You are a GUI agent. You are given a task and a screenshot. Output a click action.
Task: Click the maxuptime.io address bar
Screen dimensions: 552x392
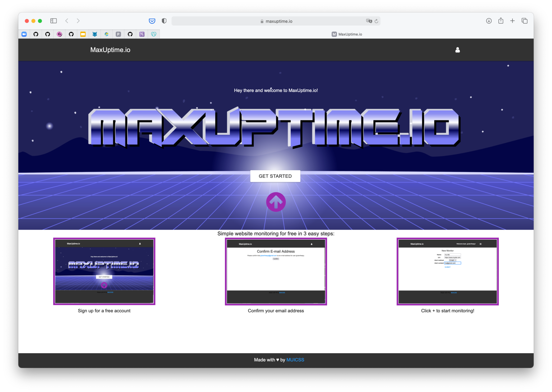[x=276, y=21]
